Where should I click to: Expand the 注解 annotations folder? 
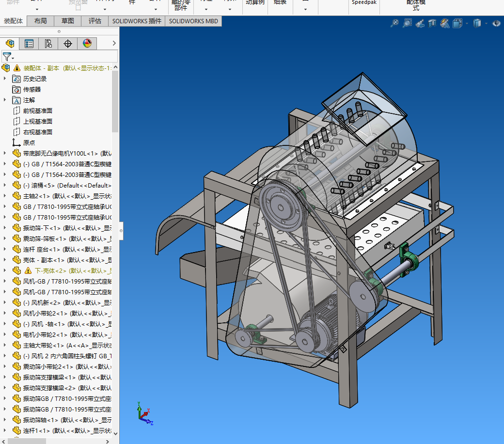5,100
